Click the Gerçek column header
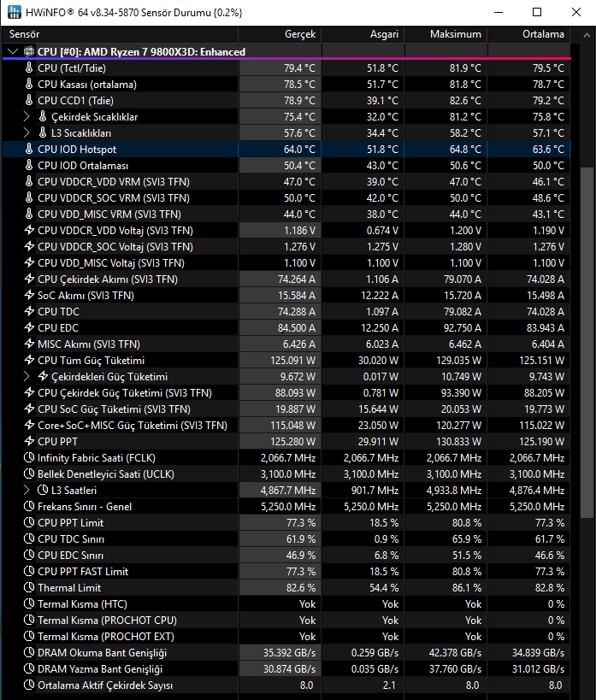Image resolution: width=596 pixels, height=700 pixels. pyautogui.click(x=280, y=34)
